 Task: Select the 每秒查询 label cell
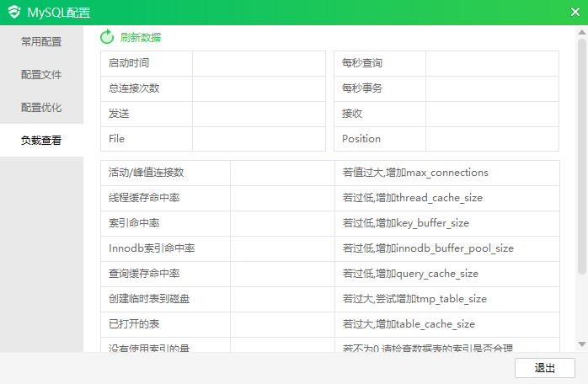point(380,63)
